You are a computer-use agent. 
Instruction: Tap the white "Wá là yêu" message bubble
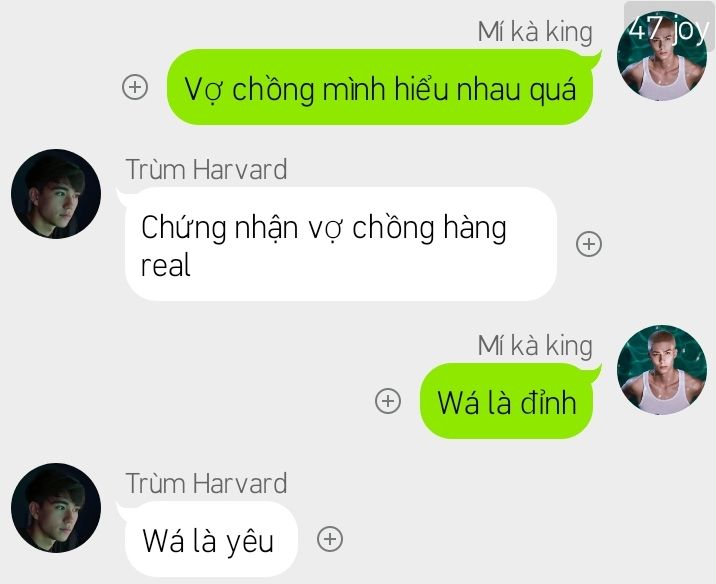click(x=208, y=539)
